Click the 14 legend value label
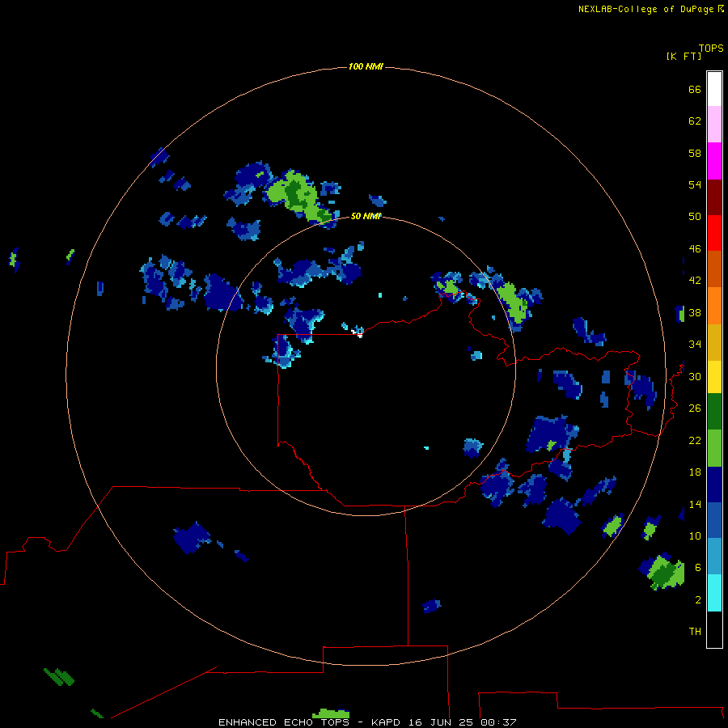 tap(695, 504)
